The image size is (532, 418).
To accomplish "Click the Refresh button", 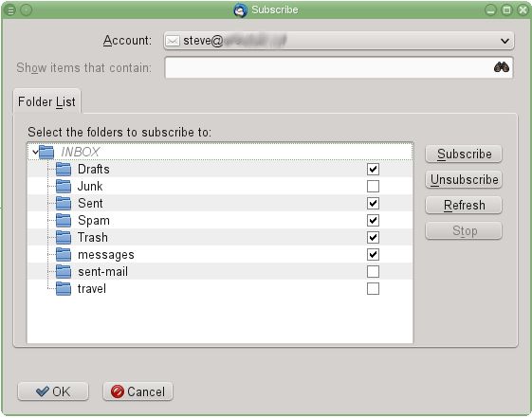I will (464, 205).
